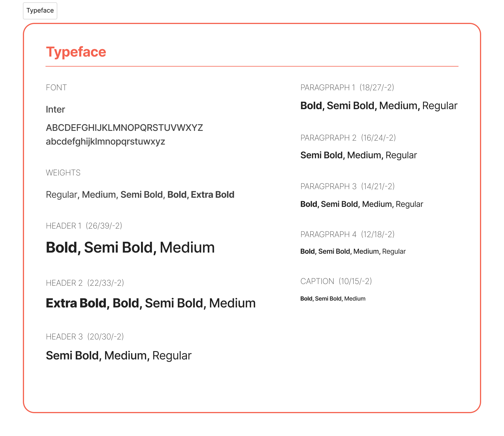Screen dimensions: 504x436
Task: Click the lowercase abcdefghijklmnopqrstuwxyz line
Action: 106,141
